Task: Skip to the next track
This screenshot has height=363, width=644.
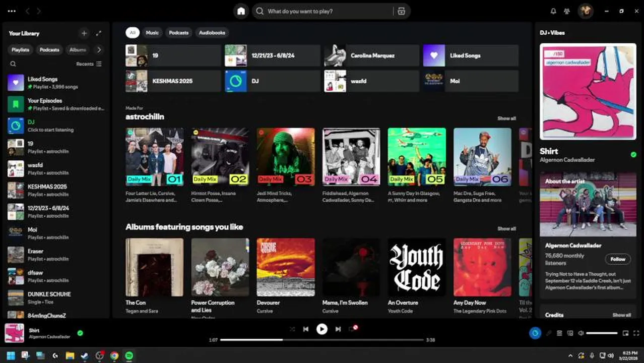Action: pyautogui.click(x=338, y=329)
